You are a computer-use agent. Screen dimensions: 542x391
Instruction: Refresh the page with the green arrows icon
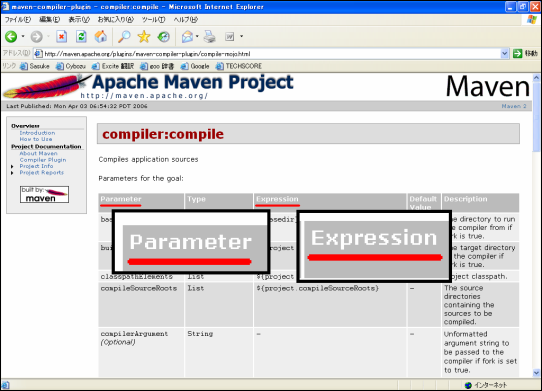click(x=81, y=36)
